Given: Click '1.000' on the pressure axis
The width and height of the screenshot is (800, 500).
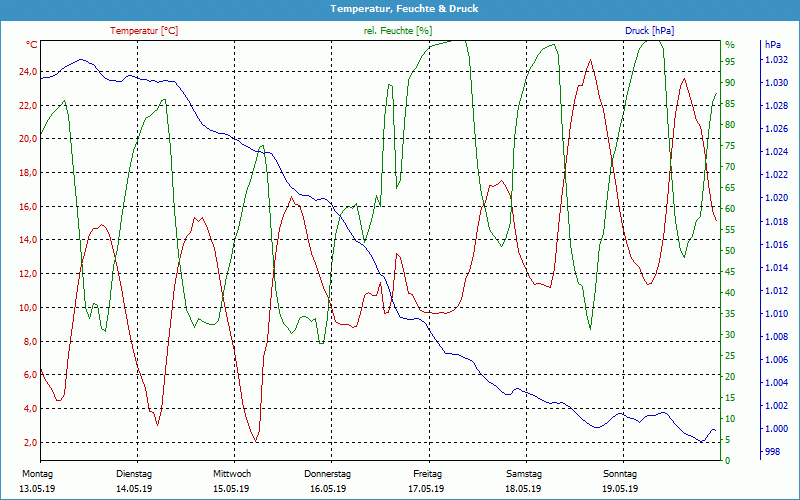Looking at the screenshot, I should tap(776, 429).
